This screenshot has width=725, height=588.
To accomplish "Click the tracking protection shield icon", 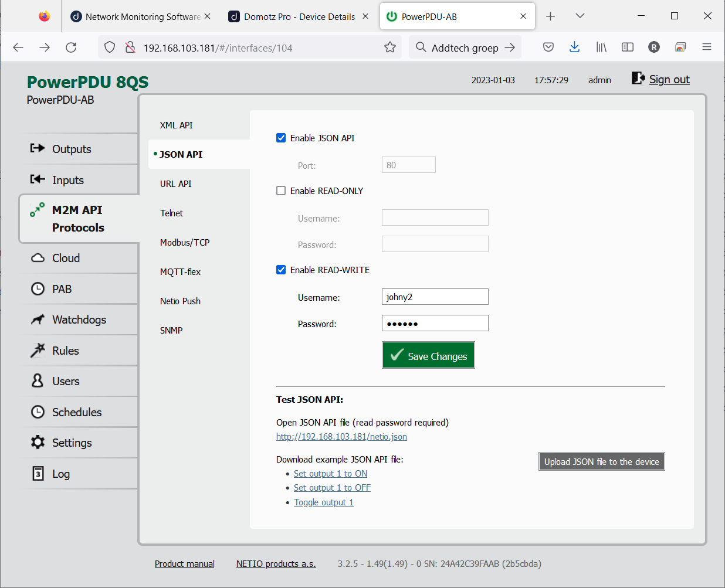I will [110, 47].
